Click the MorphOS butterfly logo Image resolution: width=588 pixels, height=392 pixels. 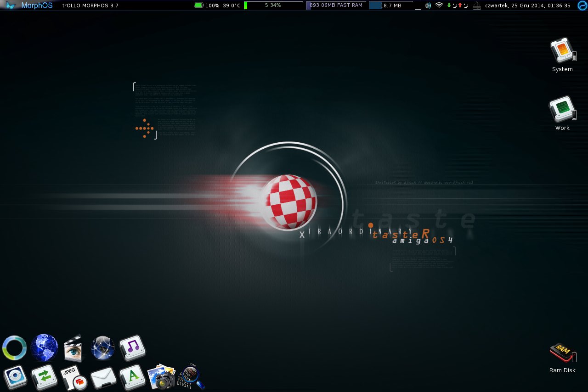(11, 6)
